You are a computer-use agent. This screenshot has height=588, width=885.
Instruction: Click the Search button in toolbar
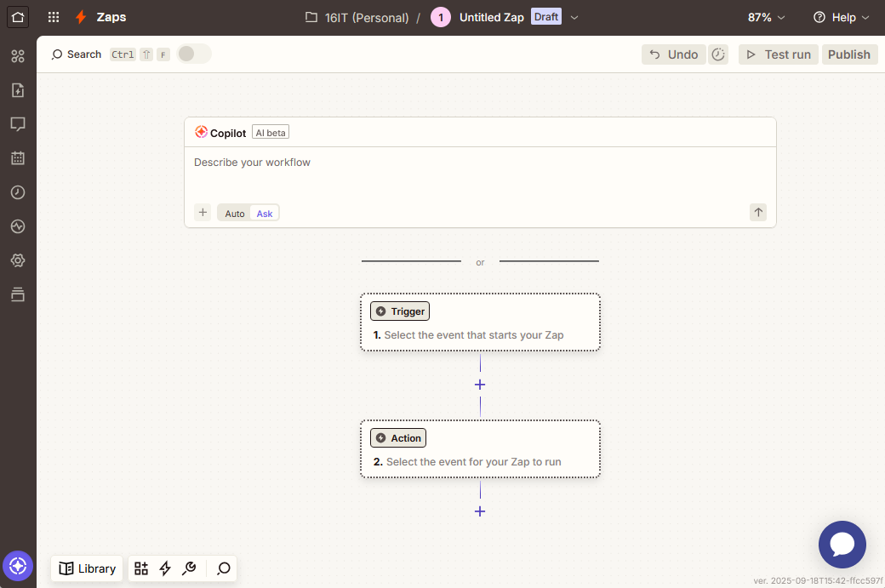(x=77, y=54)
